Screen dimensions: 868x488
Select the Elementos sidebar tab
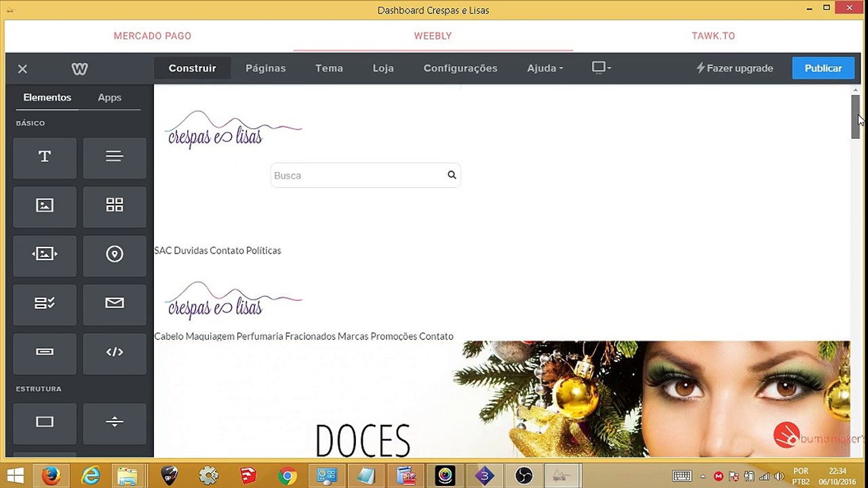pyautogui.click(x=47, y=98)
